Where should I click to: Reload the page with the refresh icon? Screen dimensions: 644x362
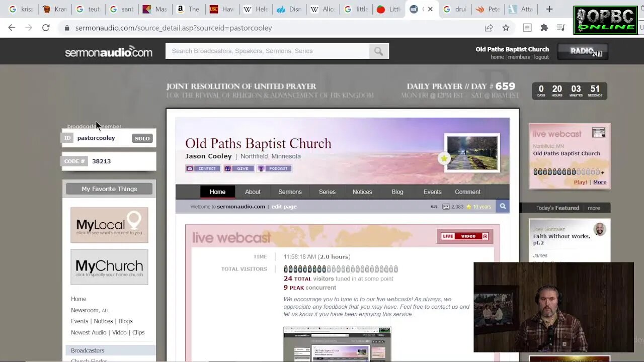tap(46, 28)
